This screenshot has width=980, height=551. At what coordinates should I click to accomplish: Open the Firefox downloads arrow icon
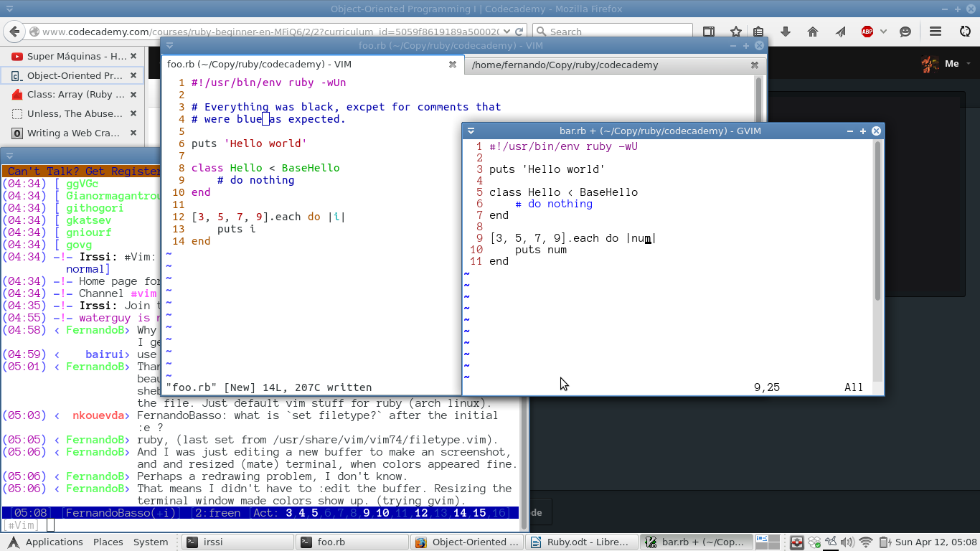786,32
